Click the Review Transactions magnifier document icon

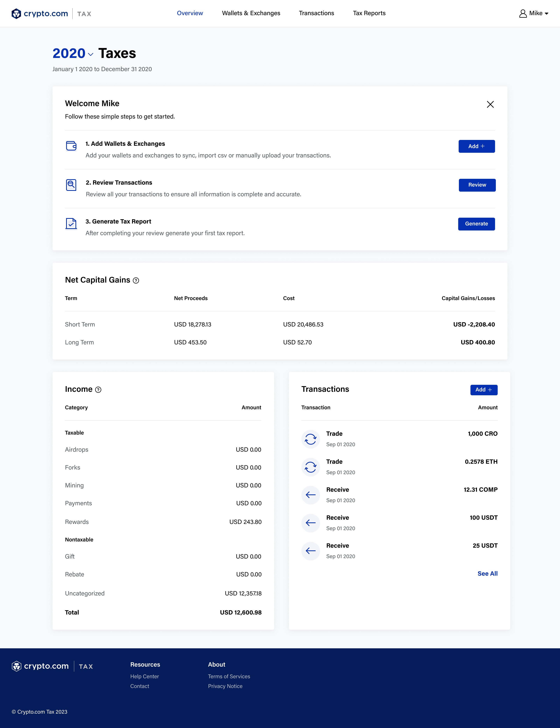click(x=71, y=185)
